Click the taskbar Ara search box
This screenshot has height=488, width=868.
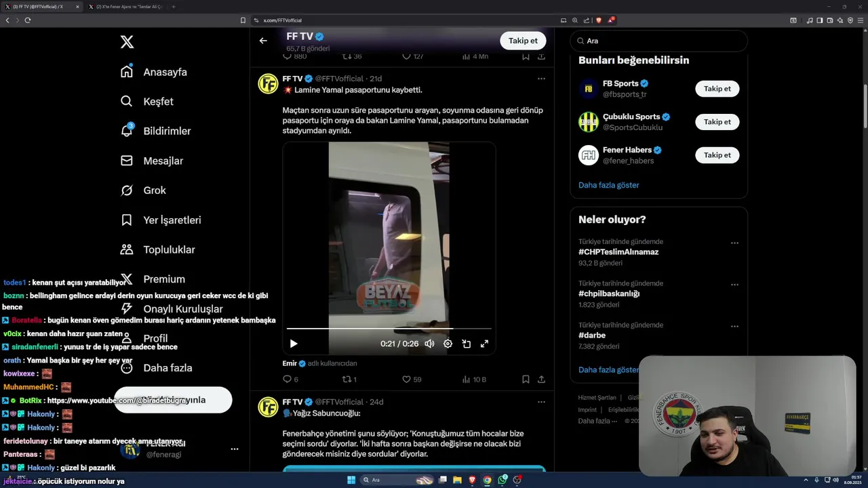coord(398,480)
